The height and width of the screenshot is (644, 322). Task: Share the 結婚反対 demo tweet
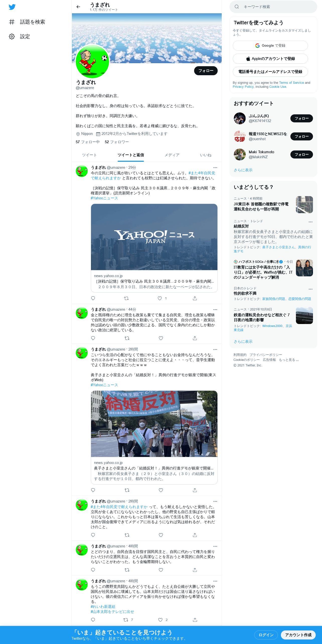click(195, 490)
